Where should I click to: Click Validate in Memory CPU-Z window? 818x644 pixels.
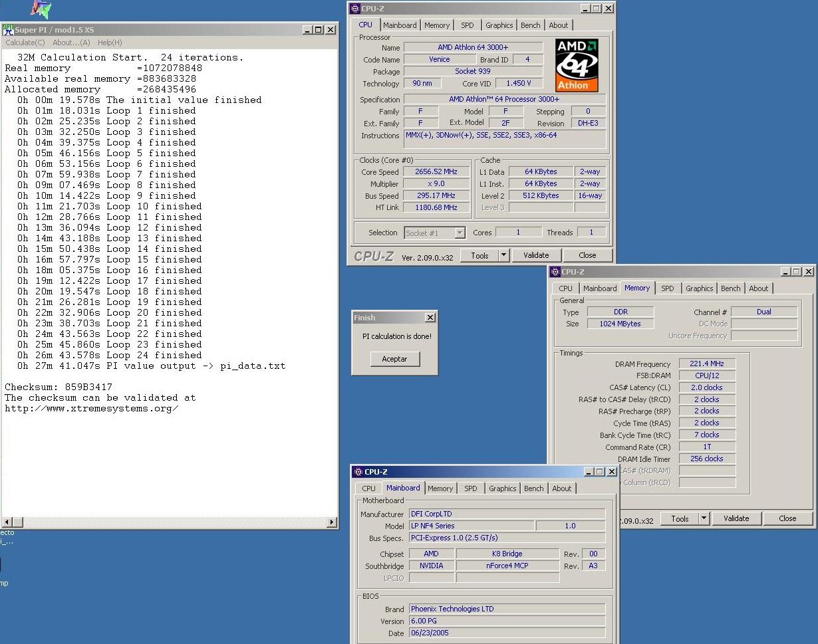click(x=736, y=518)
